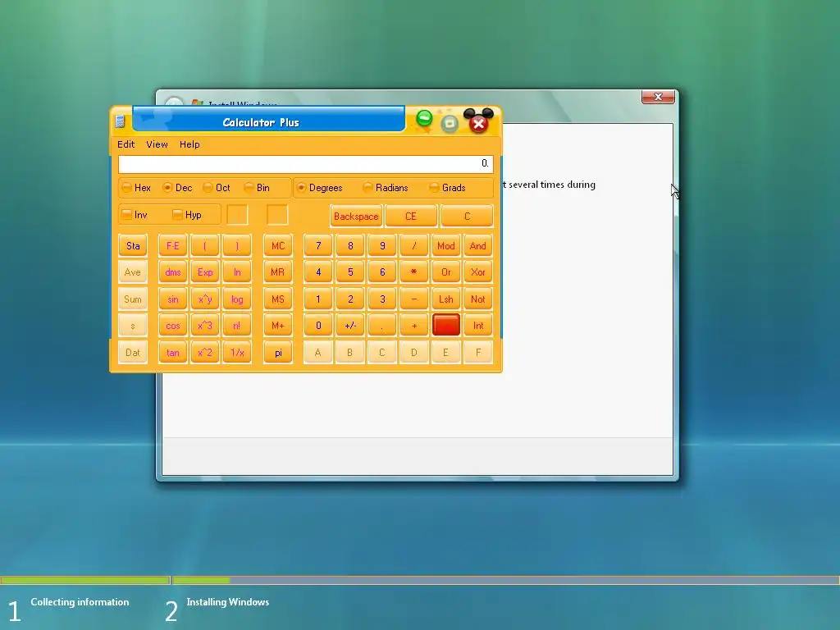
Task: Click the multiply key
Action: (x=414, y=272)
